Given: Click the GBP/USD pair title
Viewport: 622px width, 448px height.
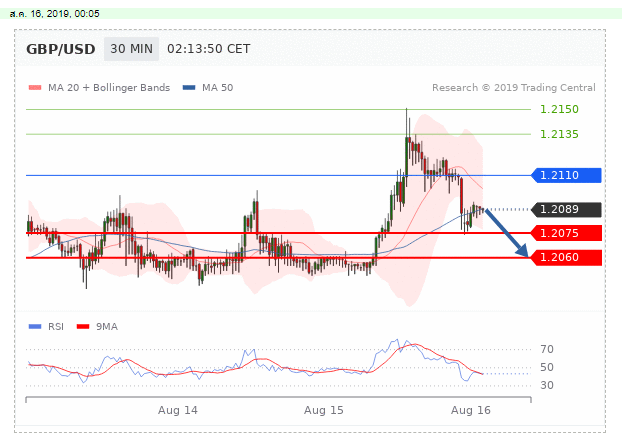Looking at the screenshot, I should coord(61,49).
